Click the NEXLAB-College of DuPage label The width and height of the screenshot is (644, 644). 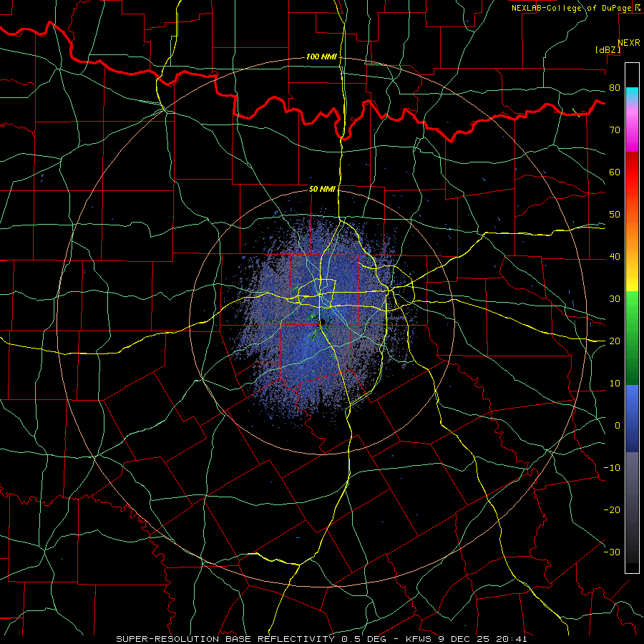click(x=572, y=8)
